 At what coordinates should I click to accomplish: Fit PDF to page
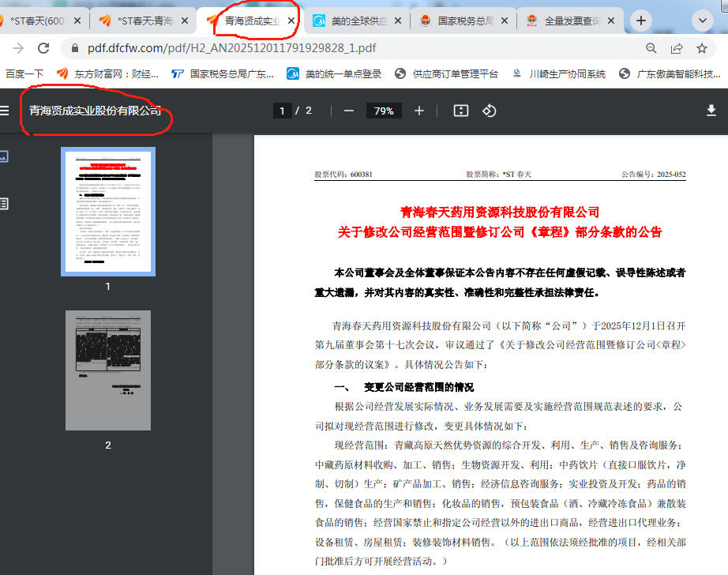pyautogui.click(x=461, y=111)
